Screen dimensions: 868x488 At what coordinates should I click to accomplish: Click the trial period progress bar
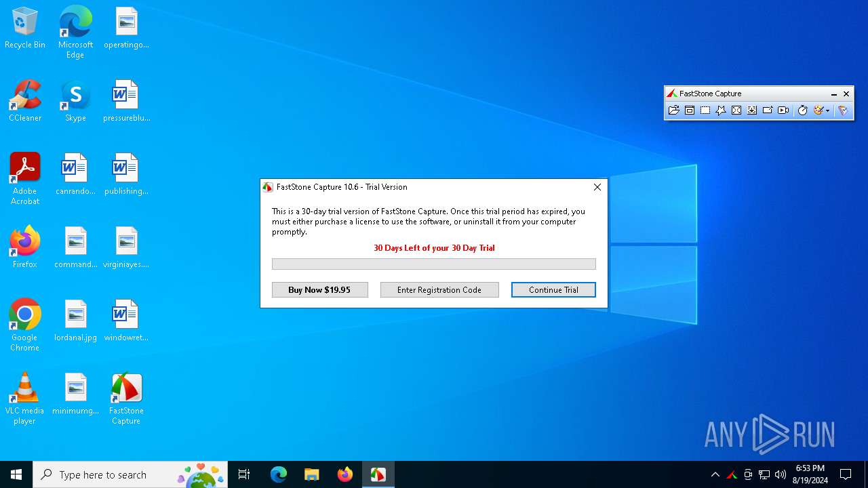click(x=434, y=264)
